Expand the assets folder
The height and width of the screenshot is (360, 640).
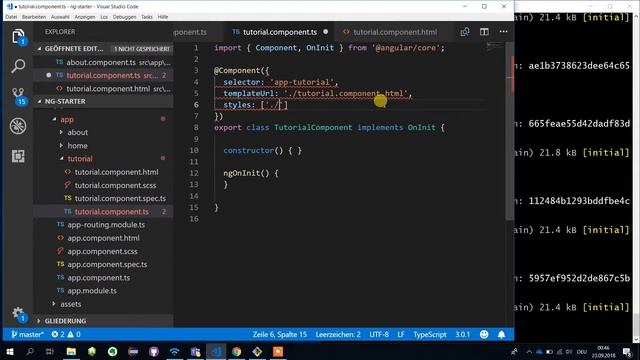click(x=54, y=304)
